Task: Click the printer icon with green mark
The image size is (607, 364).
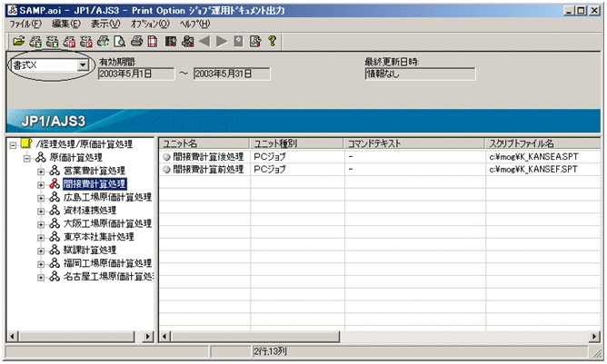Action: point(103,41)
